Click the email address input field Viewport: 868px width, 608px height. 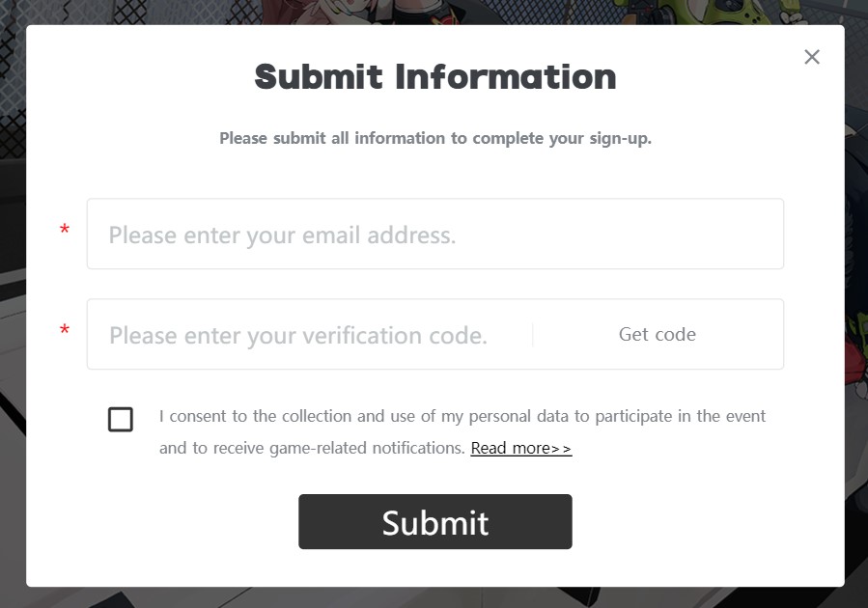coord(434,235)
